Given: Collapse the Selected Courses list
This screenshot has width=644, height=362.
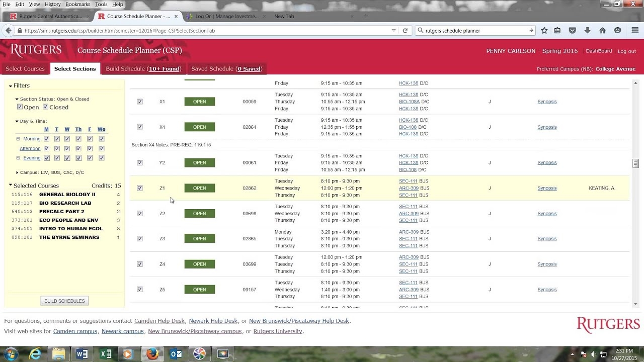Looking at the screenshot, I should [x=11, y=186].
